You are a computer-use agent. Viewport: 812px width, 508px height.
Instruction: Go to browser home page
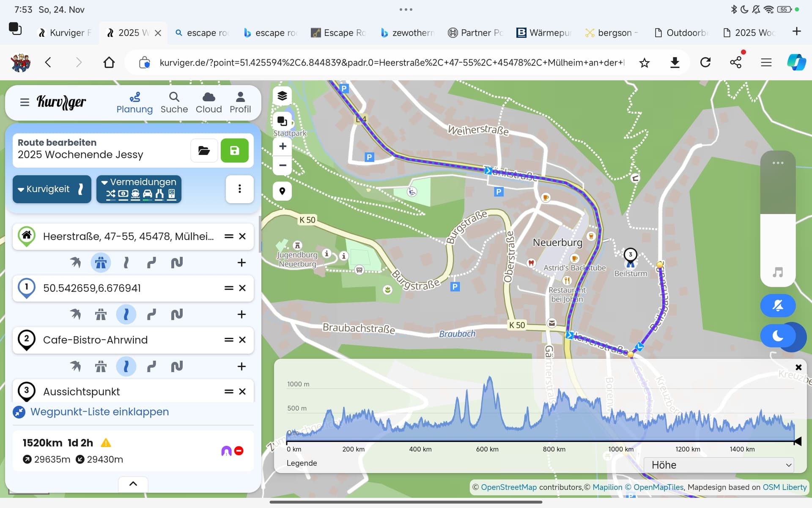click(x=109, y=63)
